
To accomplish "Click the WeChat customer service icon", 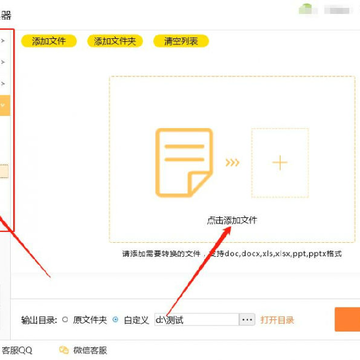I will pyautogui.click(x=64, y=350).
